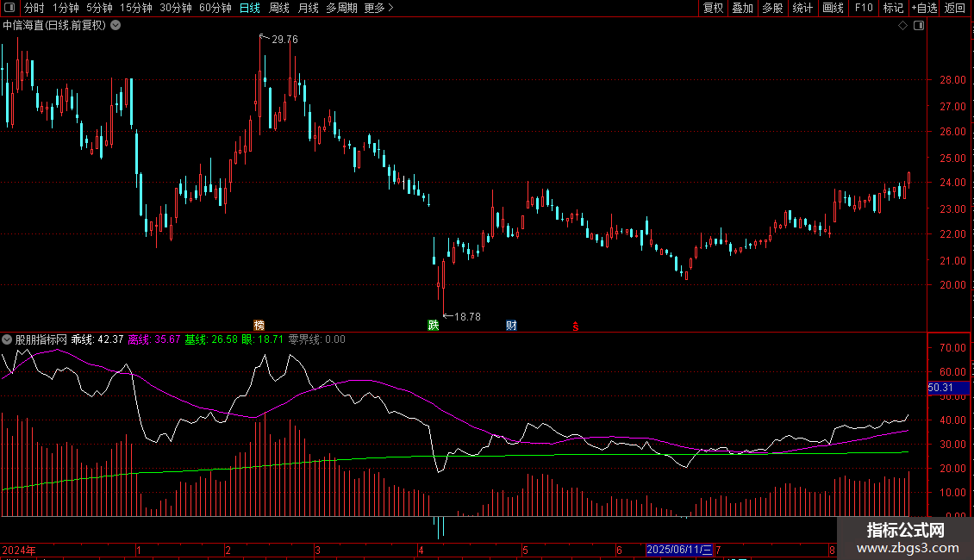Toggle the left sidebar panel icon
Image resolution: width=974 pixels, height=560 pixels.
tap(9, 8)
